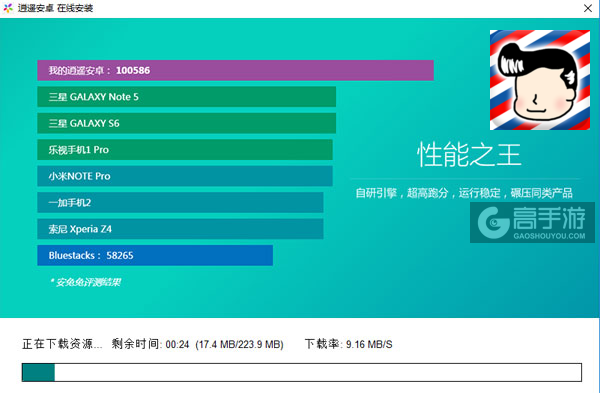Click the 17.4 MB/223.9 MB size text
The height and width of the screenshot is (393, 600).
point(240,344)
